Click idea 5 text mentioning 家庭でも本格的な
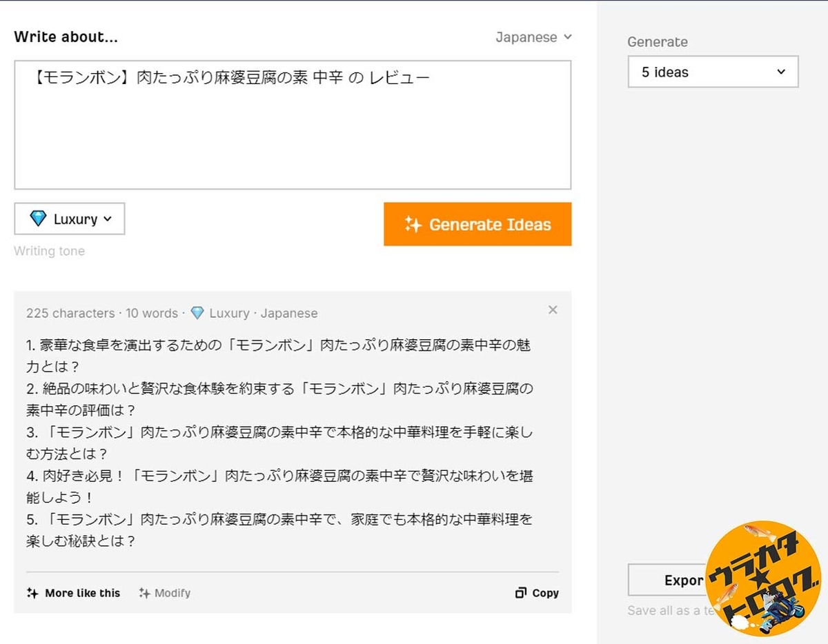Screen dimensions: 828x644 tap(279, 530)
